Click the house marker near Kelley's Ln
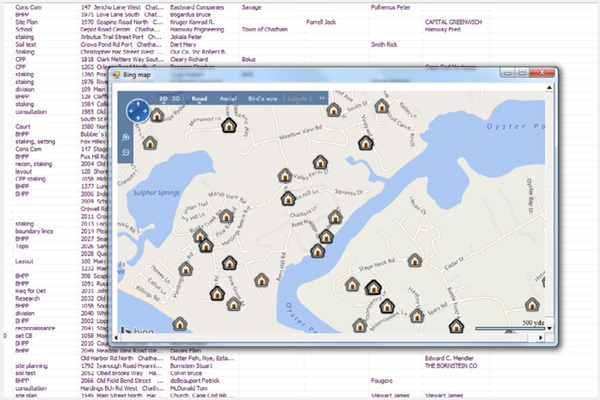 pos(382,106)
